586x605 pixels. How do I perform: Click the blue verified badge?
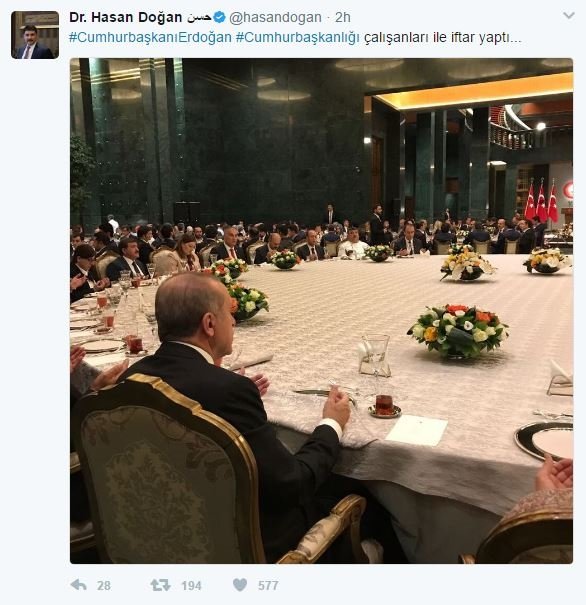[x=220, y=17]
